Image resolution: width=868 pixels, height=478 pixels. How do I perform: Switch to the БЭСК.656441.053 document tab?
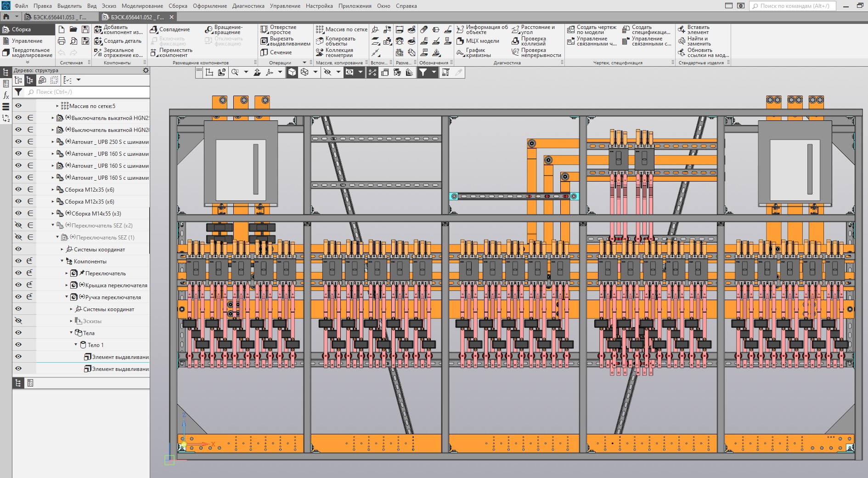pyautogui.click(x=60, y=17)
